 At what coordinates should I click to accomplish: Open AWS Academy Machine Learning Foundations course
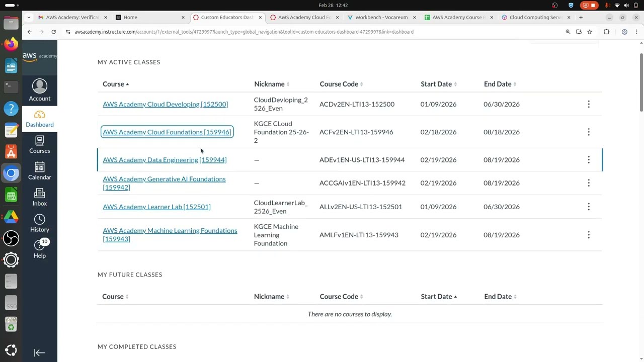pyautogui.click(x=170, y=235)
